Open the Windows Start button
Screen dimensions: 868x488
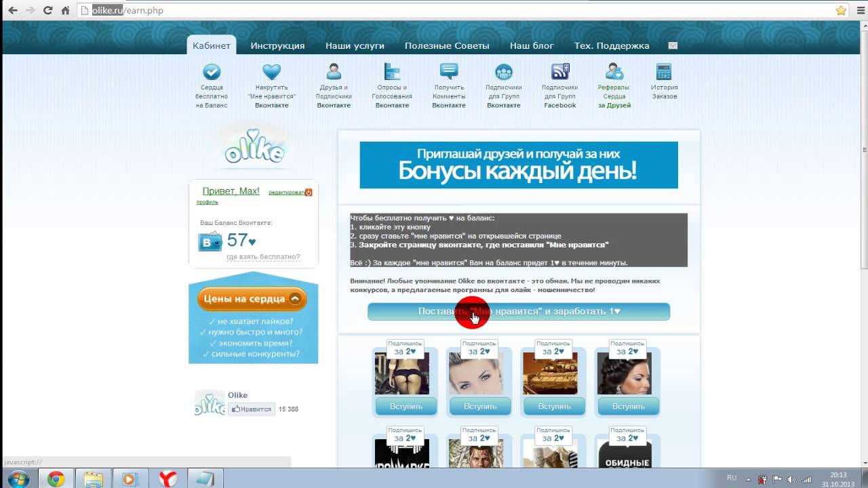point(19,479)
